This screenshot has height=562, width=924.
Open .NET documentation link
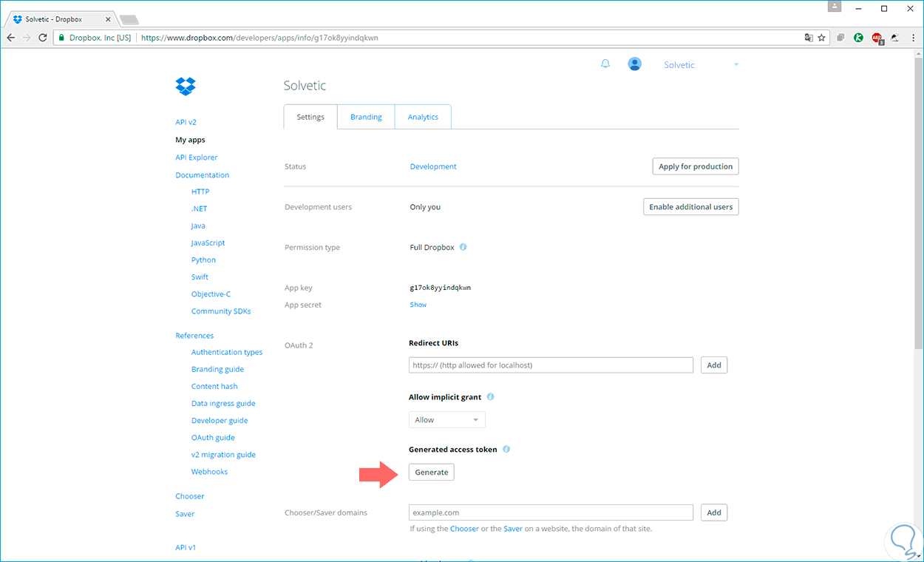199,209
